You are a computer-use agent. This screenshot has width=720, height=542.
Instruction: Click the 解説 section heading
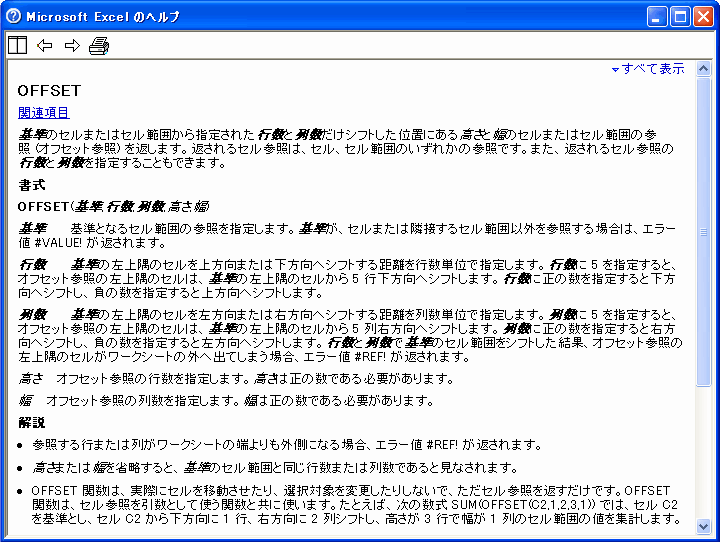(32, 422)
